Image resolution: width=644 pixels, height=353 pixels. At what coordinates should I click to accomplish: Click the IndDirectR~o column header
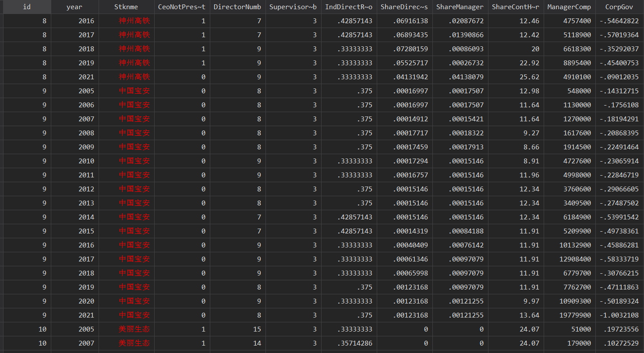coord(349,7)
